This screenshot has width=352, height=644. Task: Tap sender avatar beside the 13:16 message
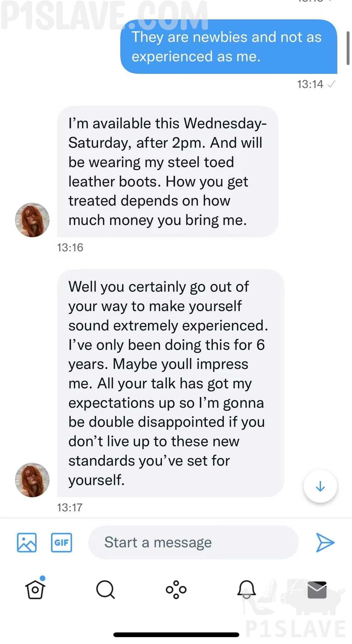click(32, 220)
